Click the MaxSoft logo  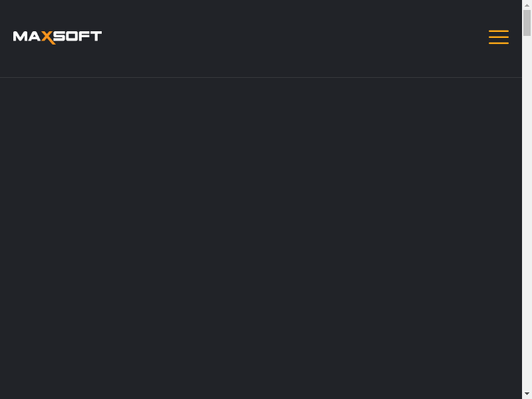click(57, 37)
